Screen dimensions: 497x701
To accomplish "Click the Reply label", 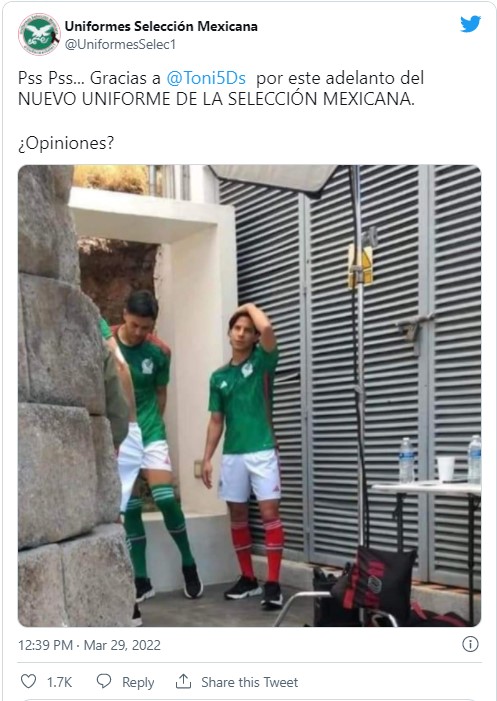I will (138, 682).
